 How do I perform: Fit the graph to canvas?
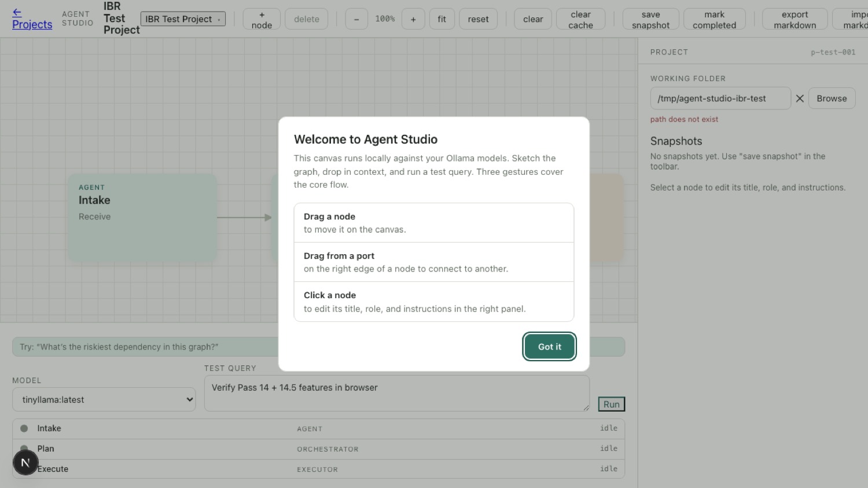click(x=442, y=19)
